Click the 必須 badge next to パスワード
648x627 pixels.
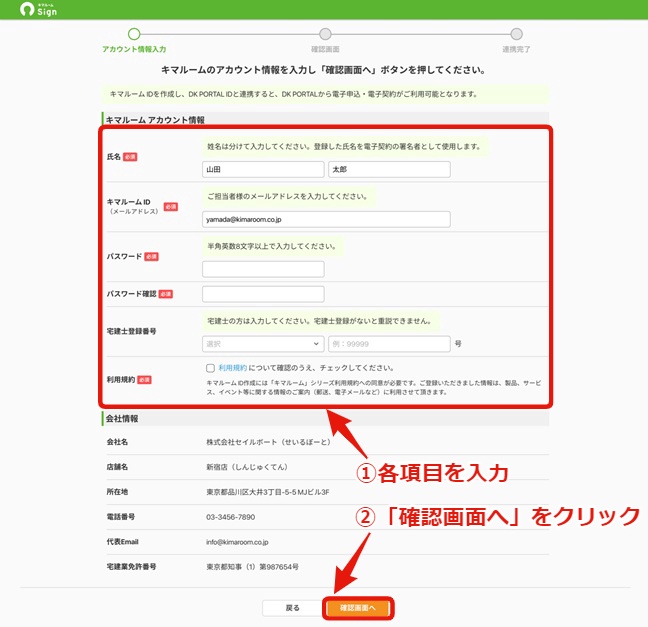(151, 257)
